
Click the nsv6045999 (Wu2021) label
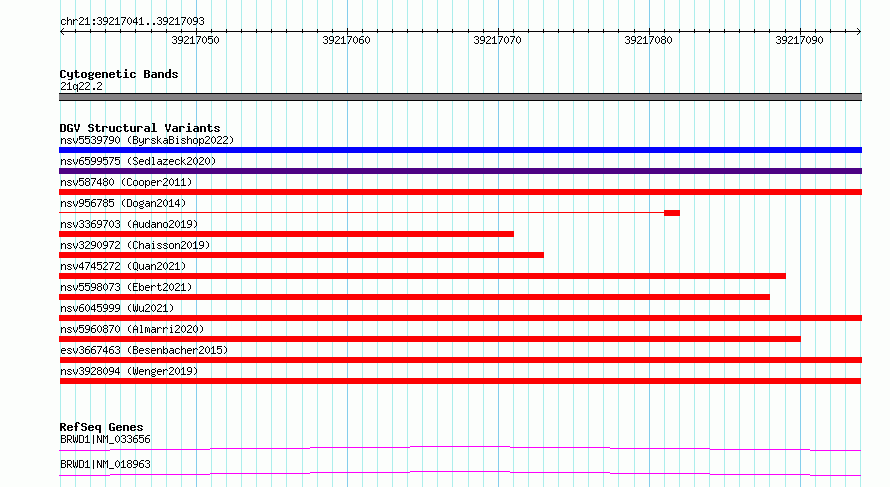coord(117,308)
